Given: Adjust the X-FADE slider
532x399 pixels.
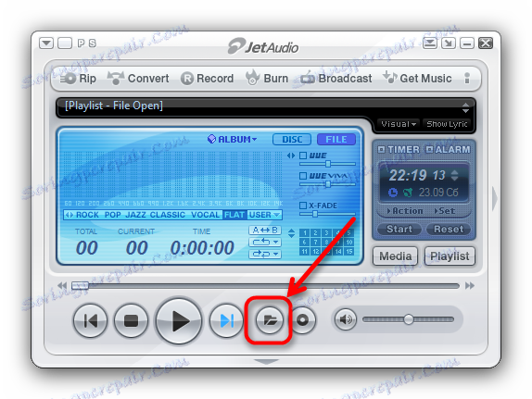Looking at the screenshot, I should click(327, 214).
